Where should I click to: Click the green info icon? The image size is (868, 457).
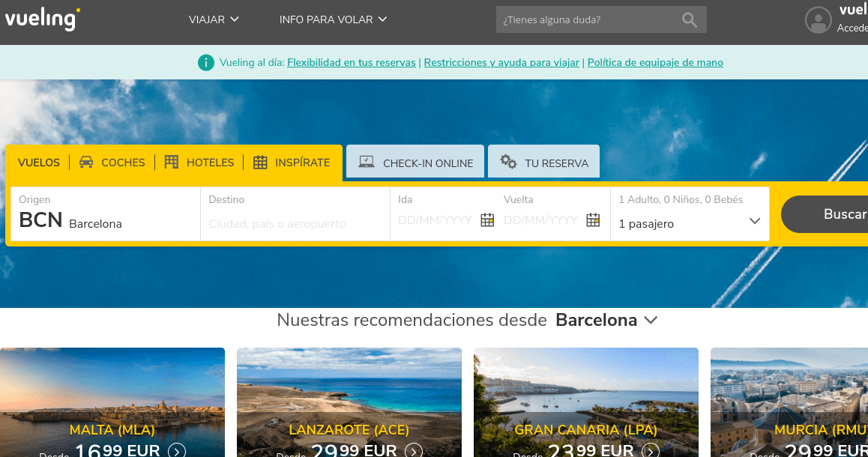206,63
